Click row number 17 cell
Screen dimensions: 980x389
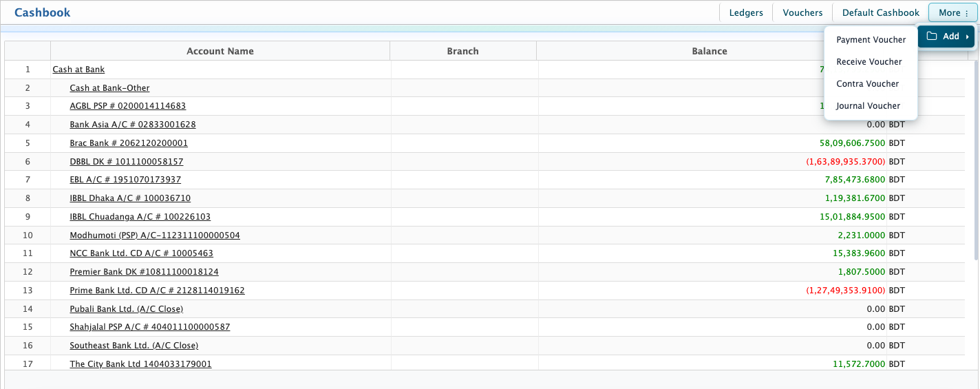point(28,364)
